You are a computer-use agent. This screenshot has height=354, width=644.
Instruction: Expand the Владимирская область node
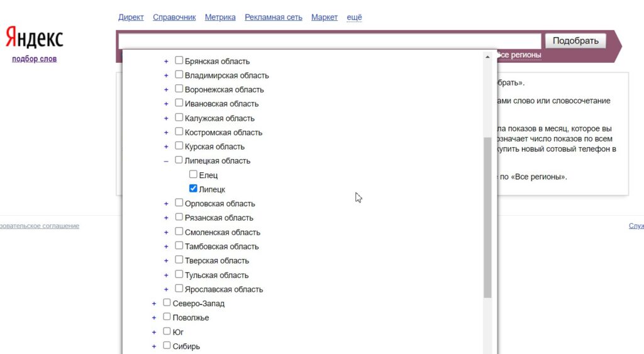pos(166,75)
